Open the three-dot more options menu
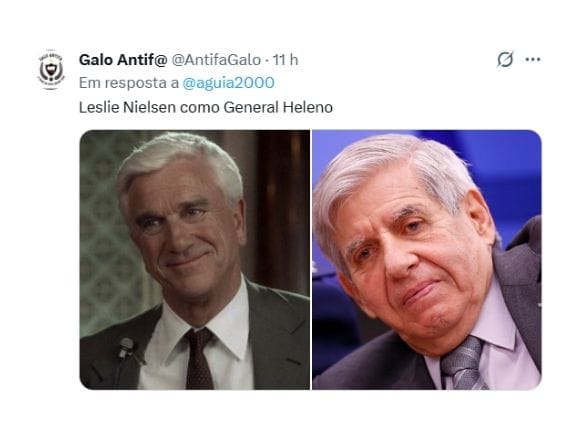Viewport: 585px width, 441px height. point(533,59)
